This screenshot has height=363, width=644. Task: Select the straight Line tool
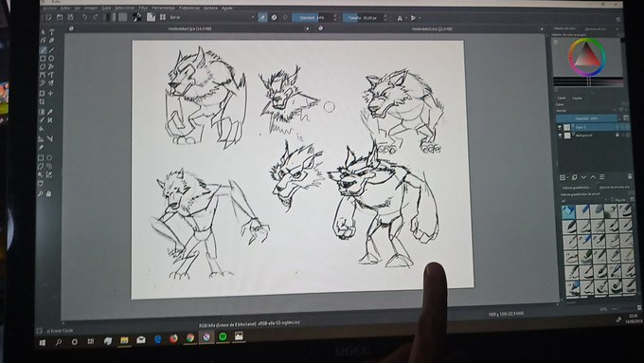[x=52, y=49]
